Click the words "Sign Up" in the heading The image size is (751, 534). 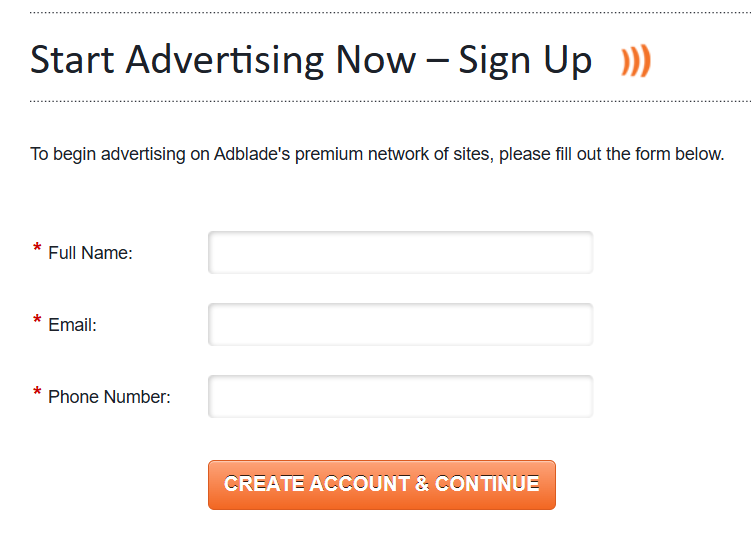[x=525, y=60]
